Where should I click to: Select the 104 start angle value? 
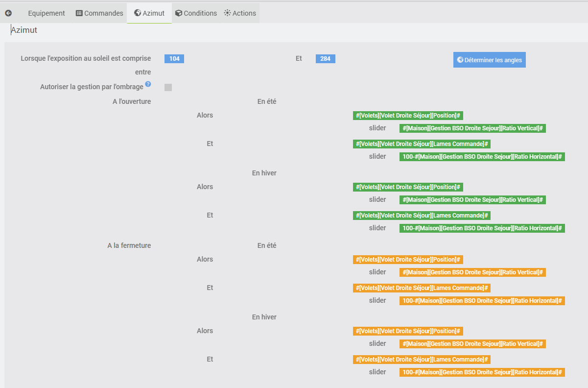click(174, 59)
